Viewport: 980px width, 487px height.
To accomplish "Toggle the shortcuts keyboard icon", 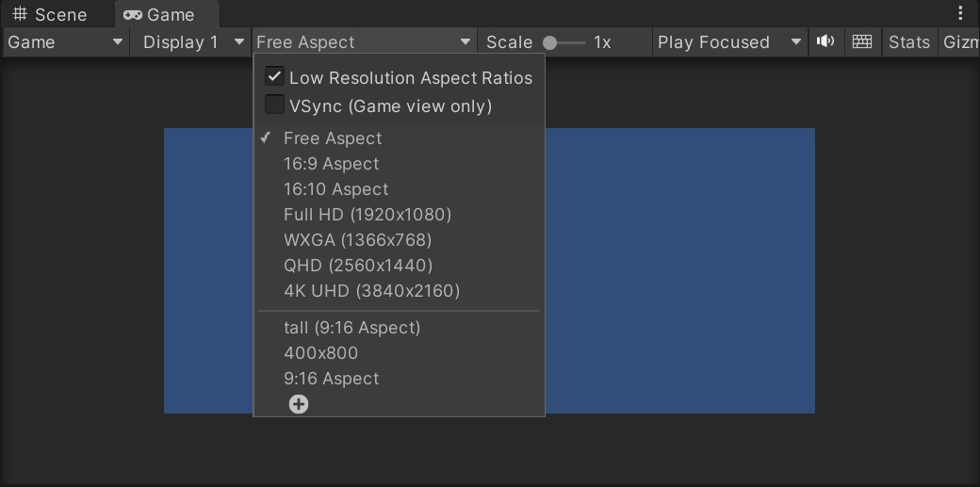I will [x=862, y=41].
